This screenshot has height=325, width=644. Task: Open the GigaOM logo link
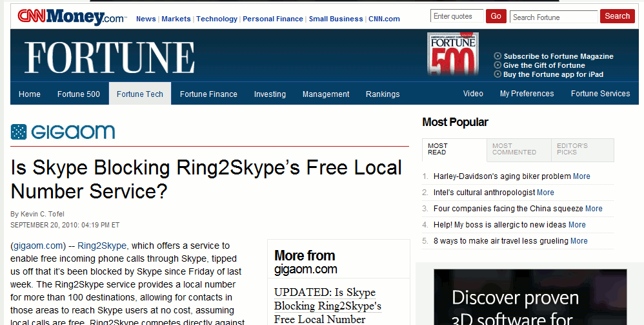click(63, 132)
